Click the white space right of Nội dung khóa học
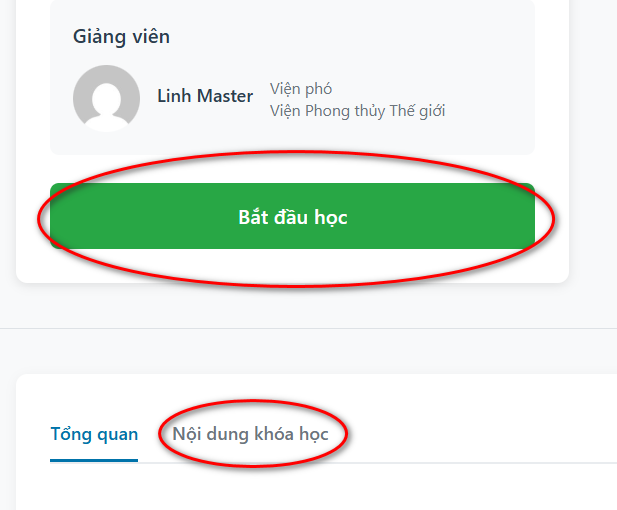Viewport: 617px width, 510px height. tap(472, 434)
